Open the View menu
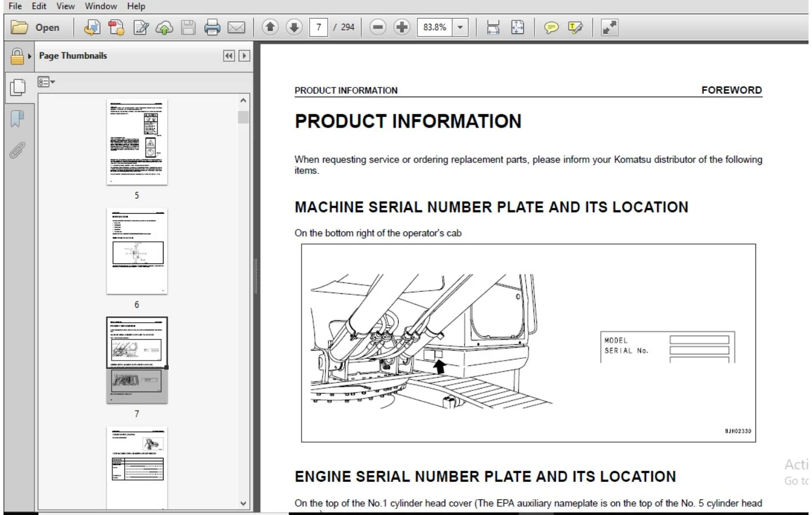 point(66,6)
